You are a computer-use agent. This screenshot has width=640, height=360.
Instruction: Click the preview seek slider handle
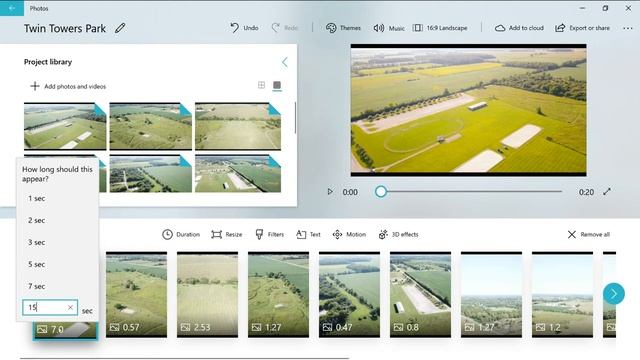pos(381,191)
